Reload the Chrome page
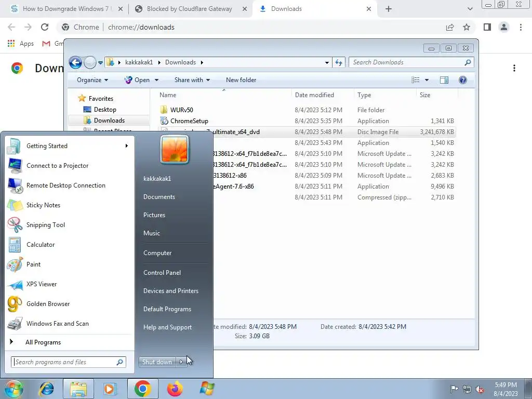Screen dimensions: 532x399 (45, 27)
